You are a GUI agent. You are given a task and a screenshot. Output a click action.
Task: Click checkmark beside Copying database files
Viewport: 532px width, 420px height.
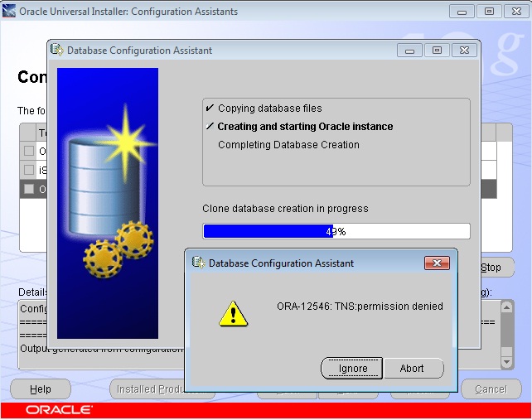(210, 109)
